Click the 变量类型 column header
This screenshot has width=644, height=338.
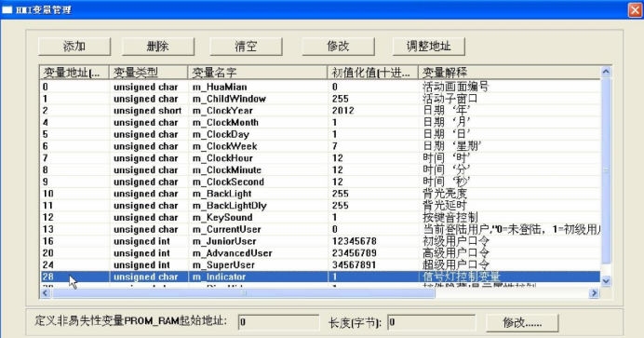click(x=148, y=73)
